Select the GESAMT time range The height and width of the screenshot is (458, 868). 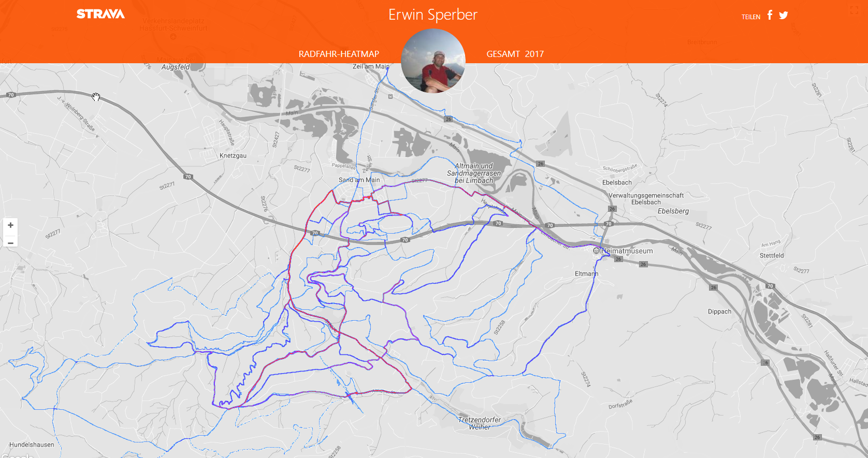click(503, 54)
